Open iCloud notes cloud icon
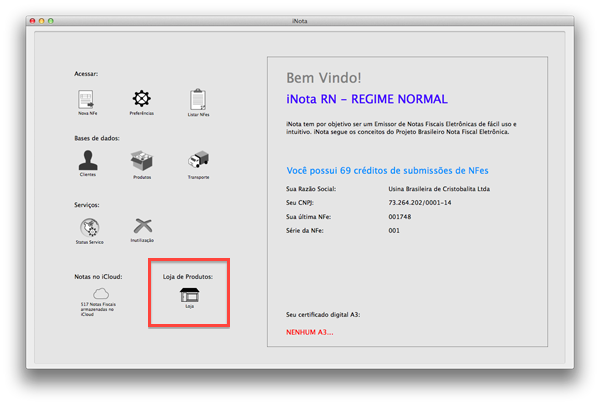Image resolution: width=600 pixels, height=405 pixels. click(x=101, y=294)
